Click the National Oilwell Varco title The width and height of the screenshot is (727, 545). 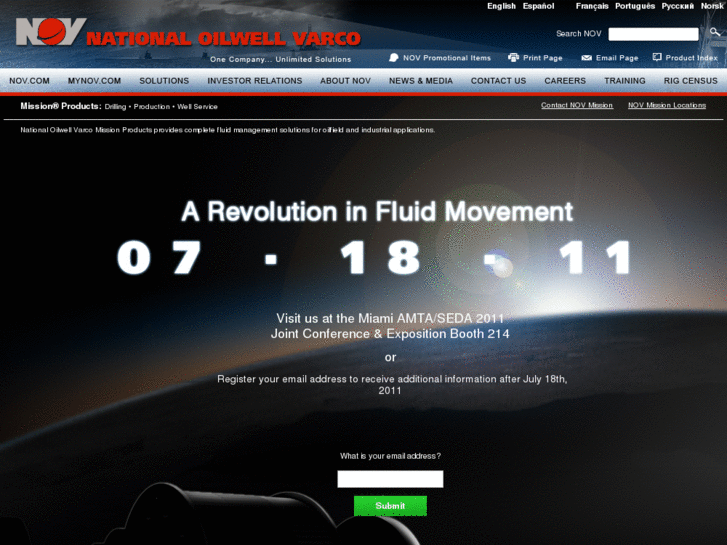[223, 38]
